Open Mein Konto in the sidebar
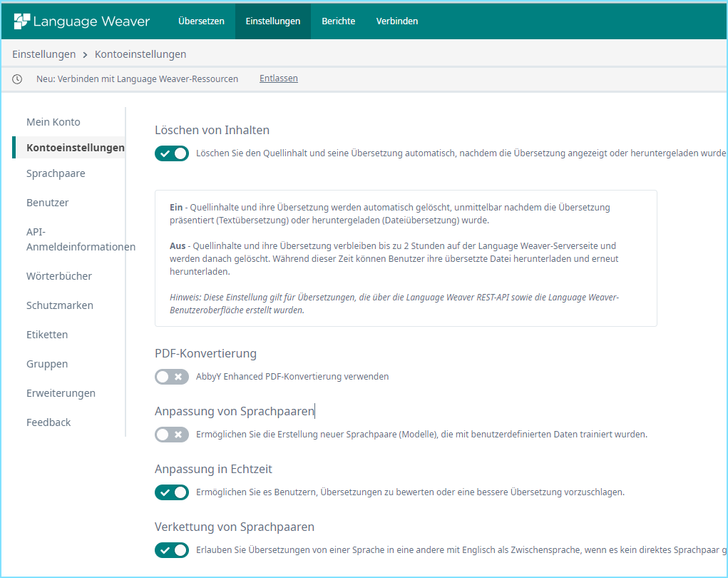Viewport: 728px width, 578px height. point(52,121)
